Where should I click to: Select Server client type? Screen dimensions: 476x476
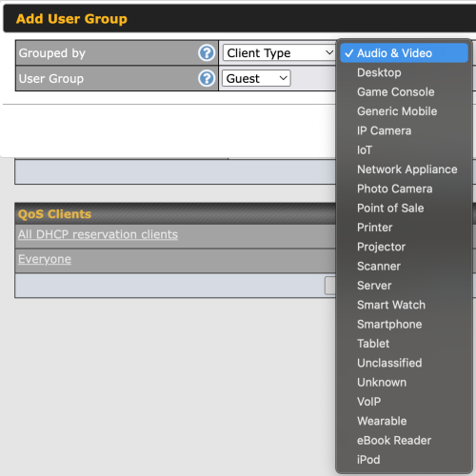coord(404,286)
